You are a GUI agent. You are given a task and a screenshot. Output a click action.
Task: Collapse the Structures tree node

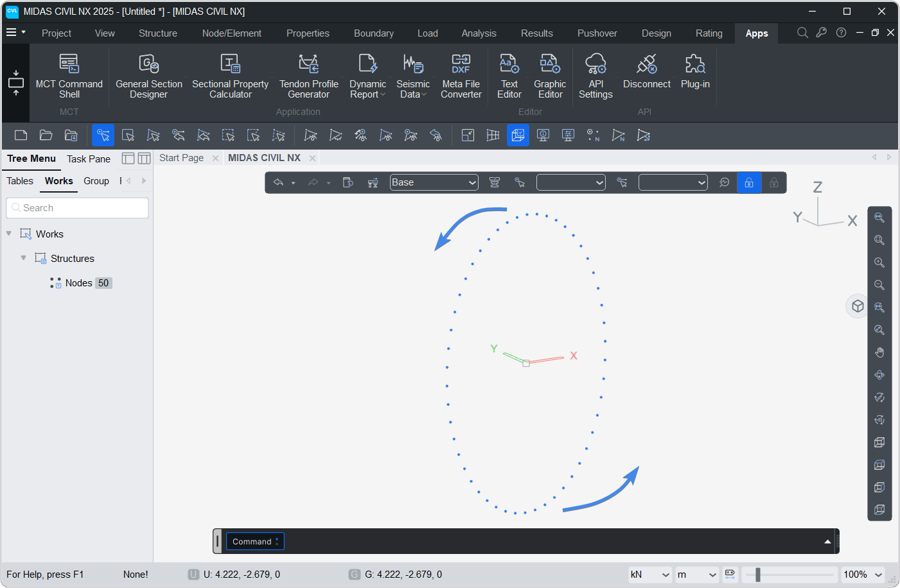pos(24,258)
